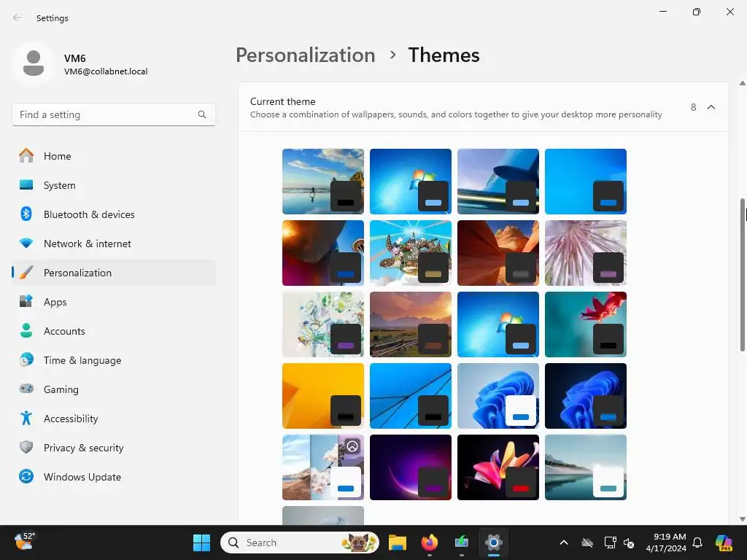The image size is (747, 560).
Task: Click the Settings gear taskbar icon
Action: (494, 542)
